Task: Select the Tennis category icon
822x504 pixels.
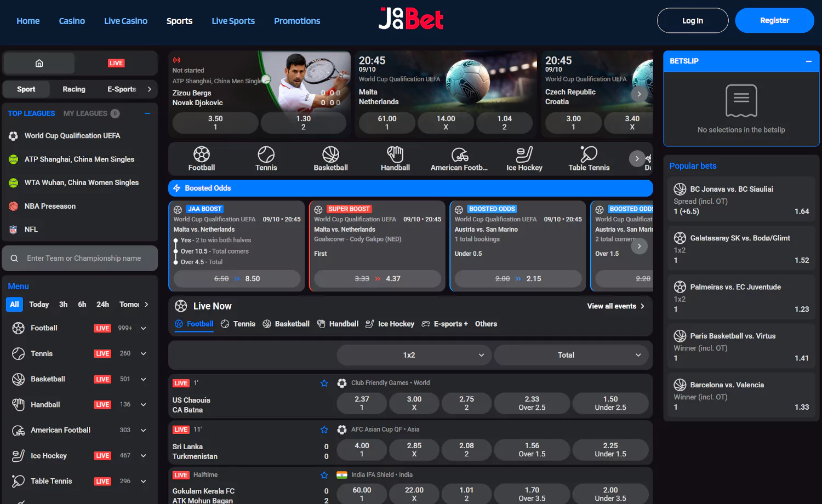Action: click(x=266, y=159)
